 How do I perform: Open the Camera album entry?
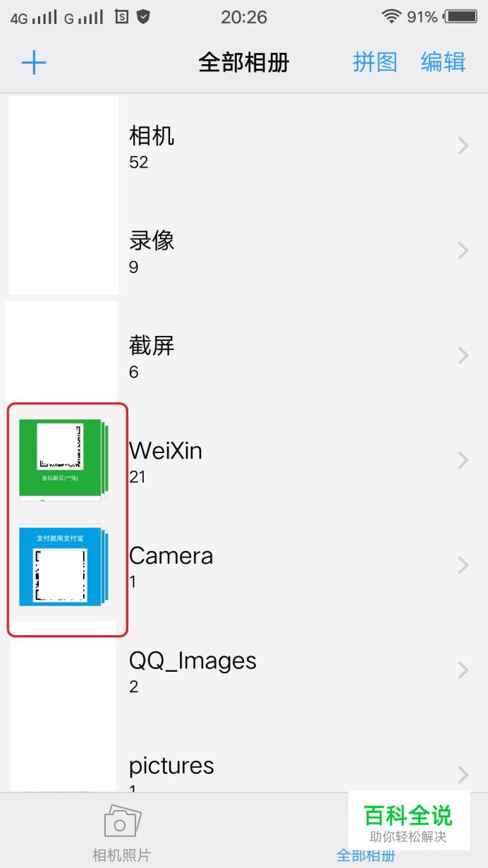[244, 565]
